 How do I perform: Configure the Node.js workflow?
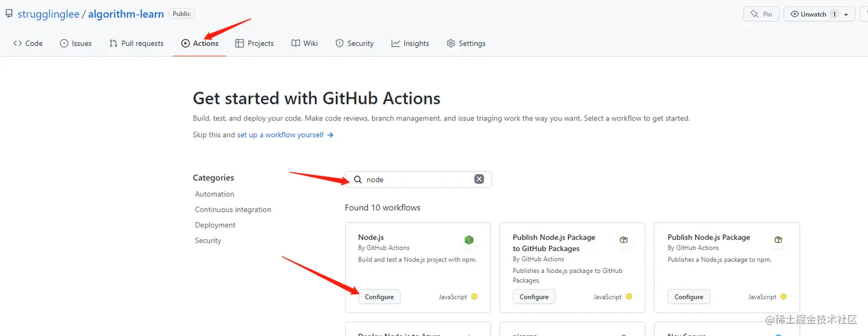(379, 296)
